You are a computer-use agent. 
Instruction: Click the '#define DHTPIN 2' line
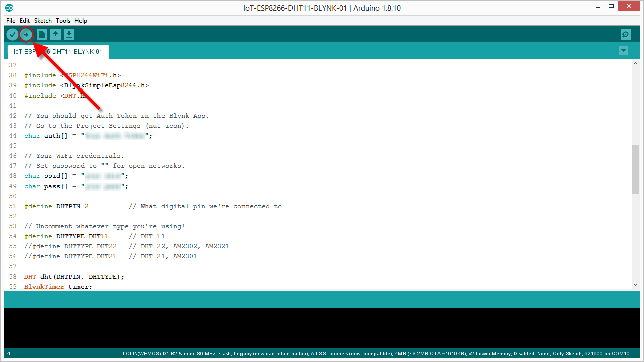pos(153,206)
